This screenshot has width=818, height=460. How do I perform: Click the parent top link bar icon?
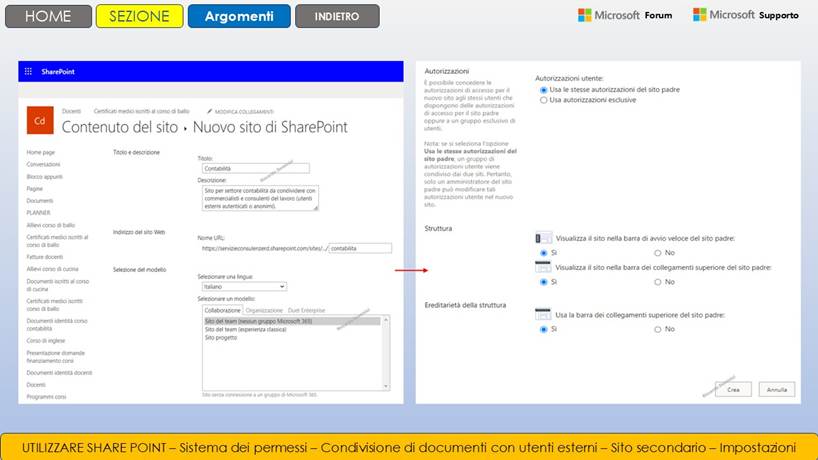click(x=543, y=267)
